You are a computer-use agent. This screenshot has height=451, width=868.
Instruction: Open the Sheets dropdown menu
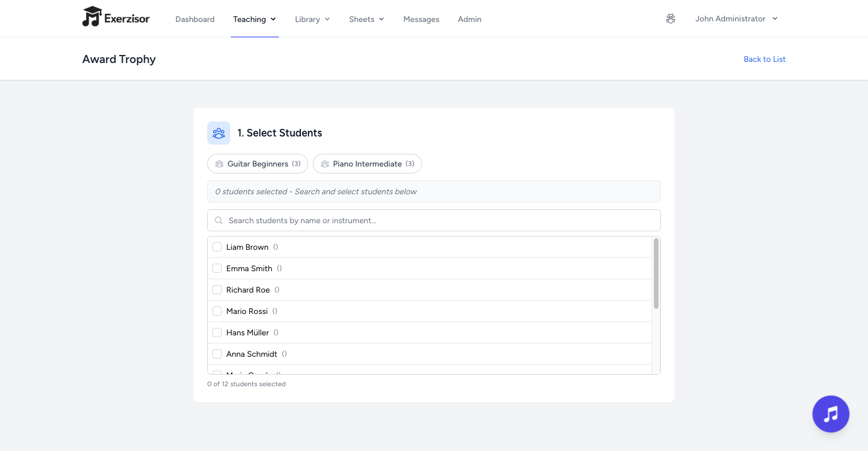[367, 19]
